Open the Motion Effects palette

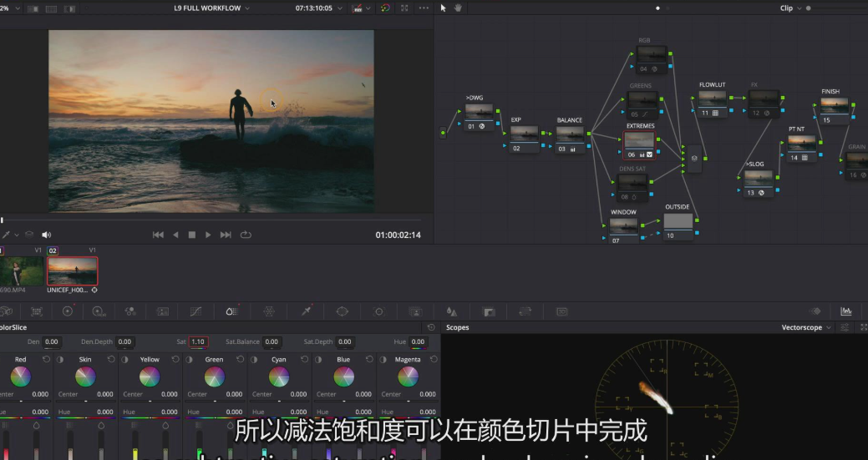tap(162, 312)
